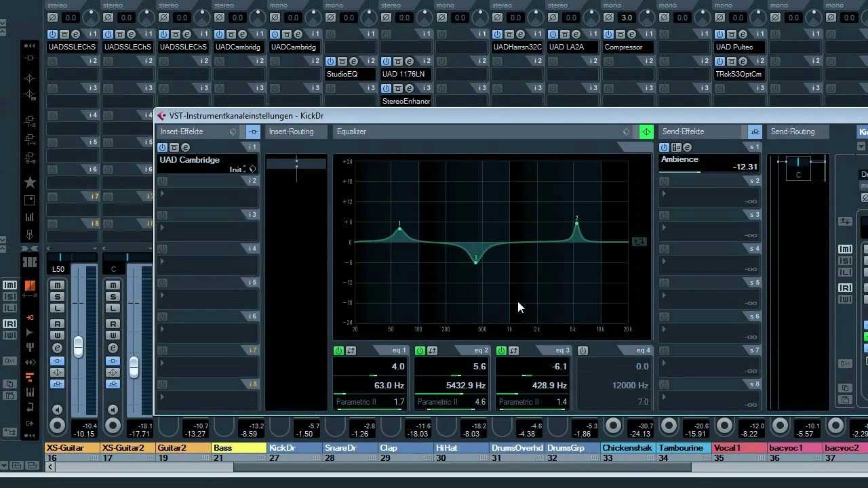Screen dimensions: 868x488
Task: Open eq 3 filter type Parametric II
Action: click(x=519, y=402)
